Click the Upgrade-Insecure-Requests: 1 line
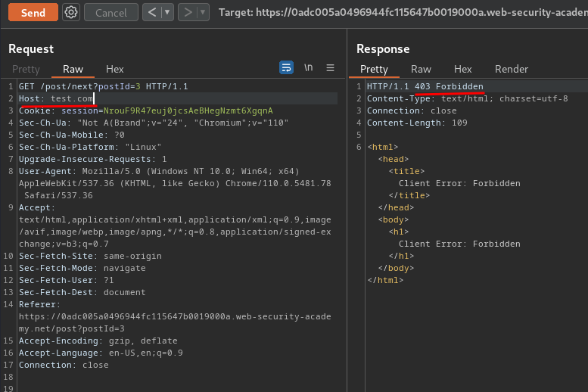The width and height of the screenshot is (588, 392). click(92, 159)
